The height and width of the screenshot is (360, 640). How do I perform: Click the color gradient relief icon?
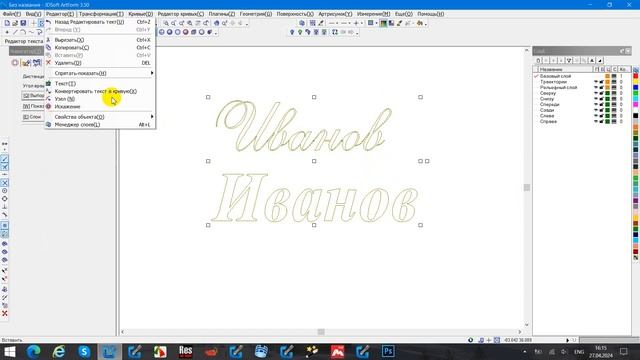pyautogui.click(x=383, y=23)
